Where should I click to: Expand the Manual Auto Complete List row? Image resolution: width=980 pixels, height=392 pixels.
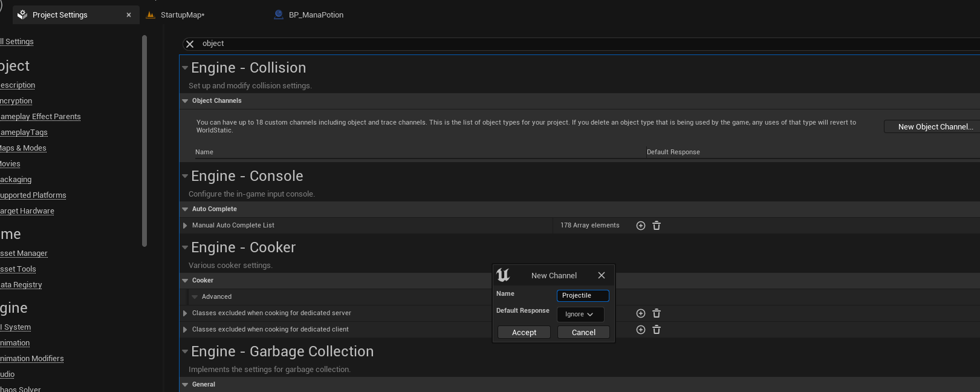pos(185,226)
